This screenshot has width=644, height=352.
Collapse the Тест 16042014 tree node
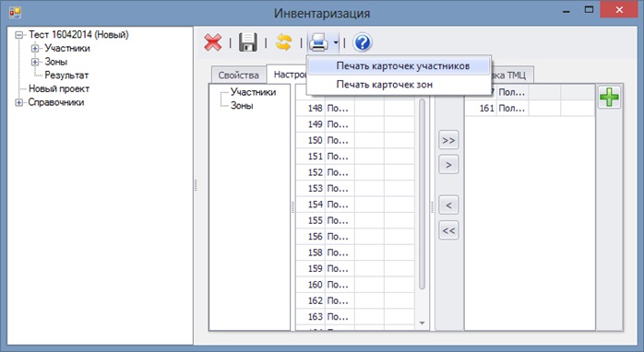(18, 35)
